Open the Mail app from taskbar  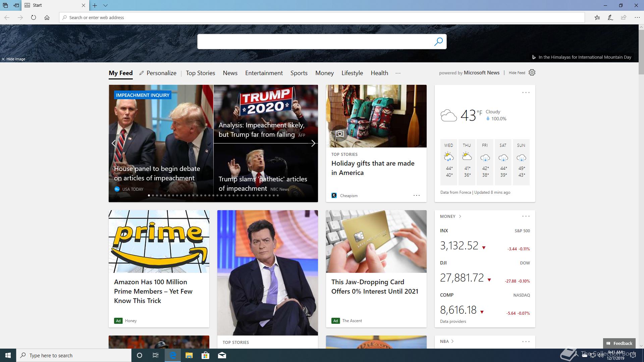tap(222, 355)
